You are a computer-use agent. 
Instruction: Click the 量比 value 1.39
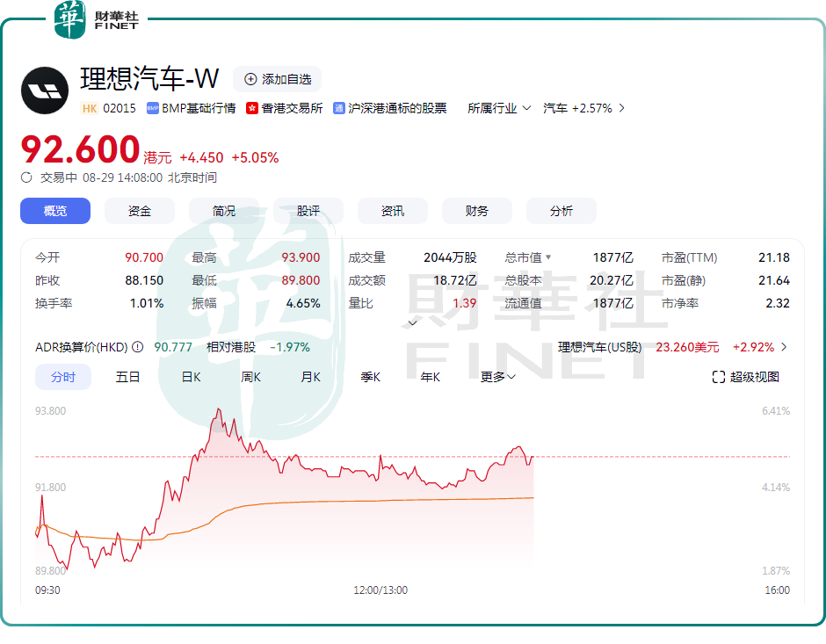[x=464, y=303]
